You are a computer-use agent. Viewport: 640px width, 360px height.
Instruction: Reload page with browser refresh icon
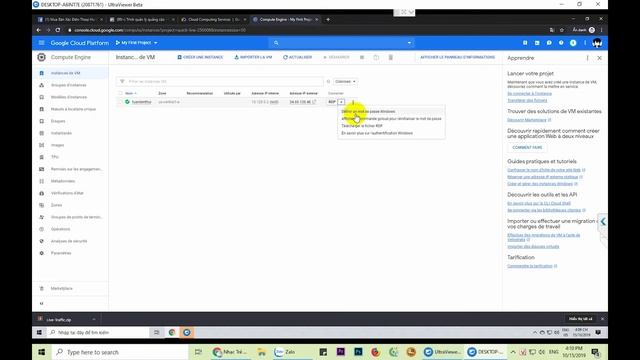[x=58, y=30]
